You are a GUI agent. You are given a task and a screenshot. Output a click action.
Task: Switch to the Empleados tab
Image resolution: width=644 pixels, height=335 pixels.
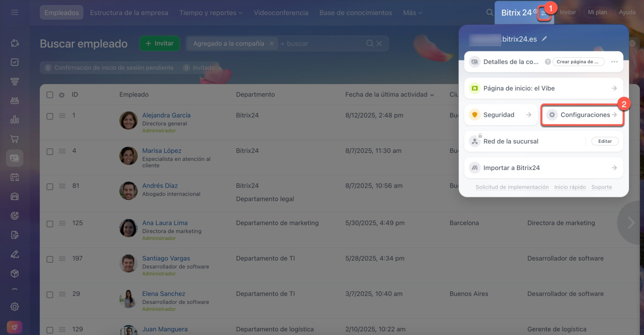61,13
